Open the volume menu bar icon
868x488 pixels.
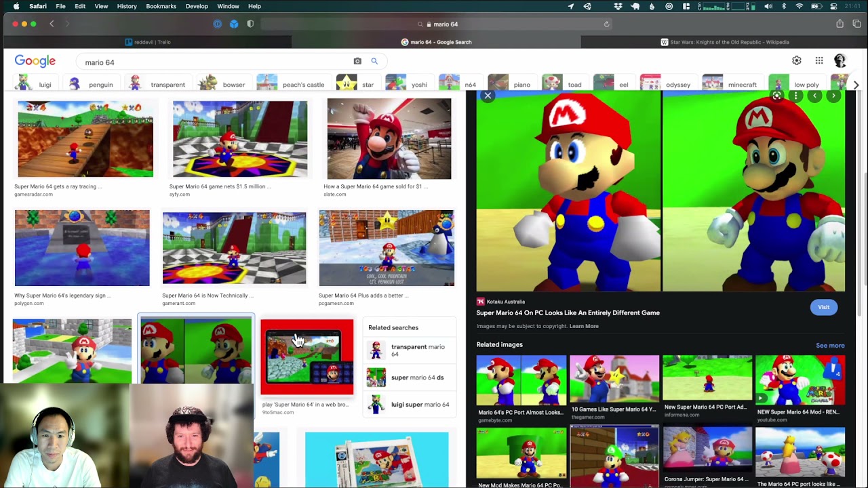pyautogui.click(x=768, y=6)
